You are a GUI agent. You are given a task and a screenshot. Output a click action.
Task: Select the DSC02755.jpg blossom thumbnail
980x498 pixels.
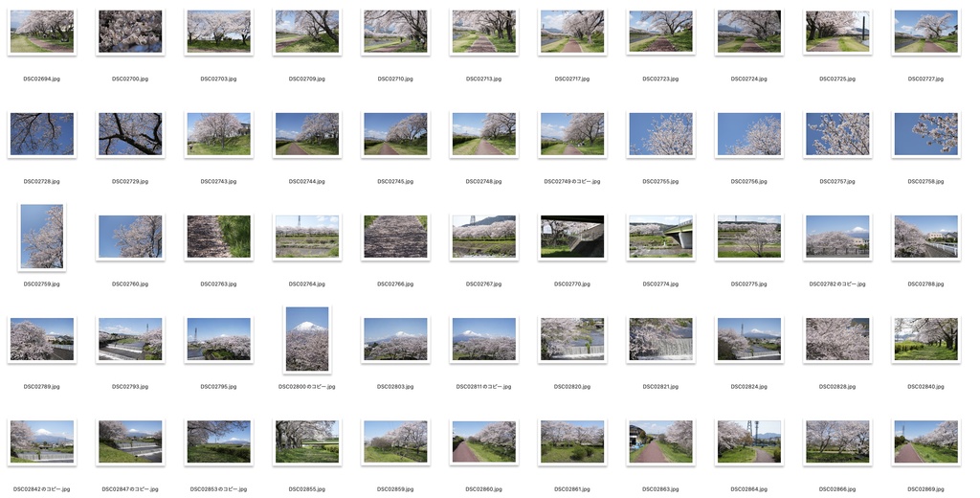[660, 134]
